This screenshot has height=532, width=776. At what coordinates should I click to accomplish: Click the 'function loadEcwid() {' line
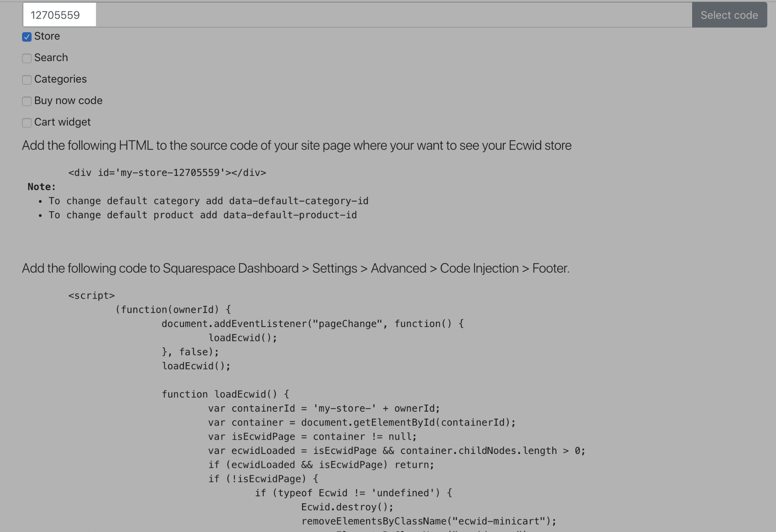coord(226,394)
